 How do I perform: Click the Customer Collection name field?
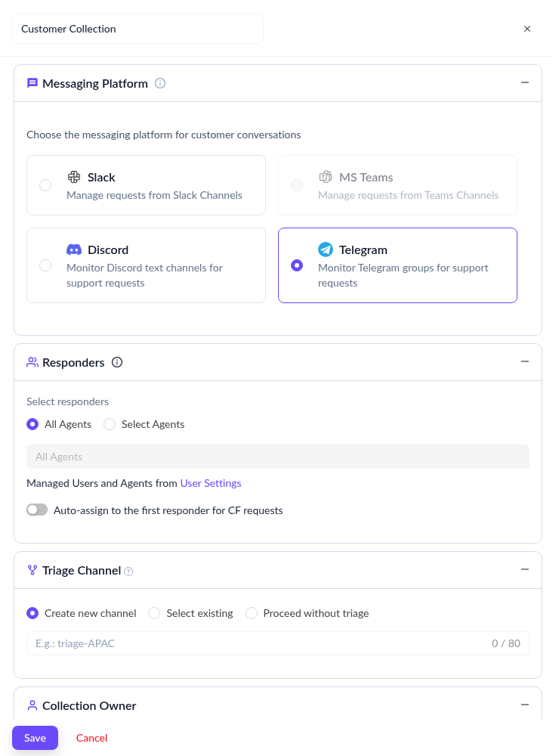pyautogui.click(x=137, y=29)
